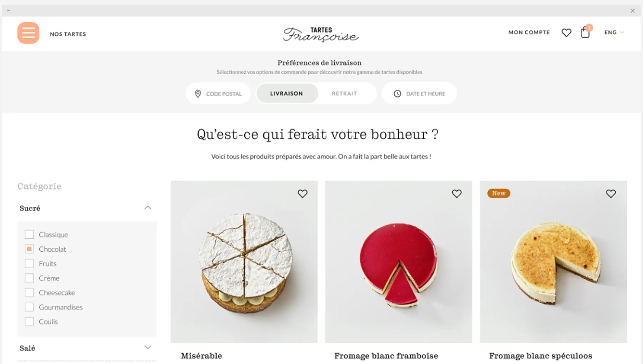This screenshot has height=364, width=643.
Task: Collapse the Sucré category
Action: [x=148, y=208]
